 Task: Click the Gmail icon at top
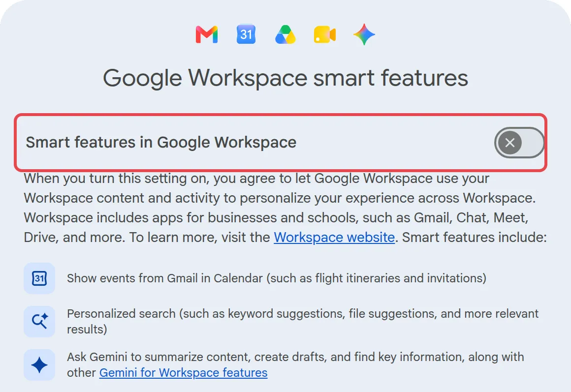tap(206, 34)
